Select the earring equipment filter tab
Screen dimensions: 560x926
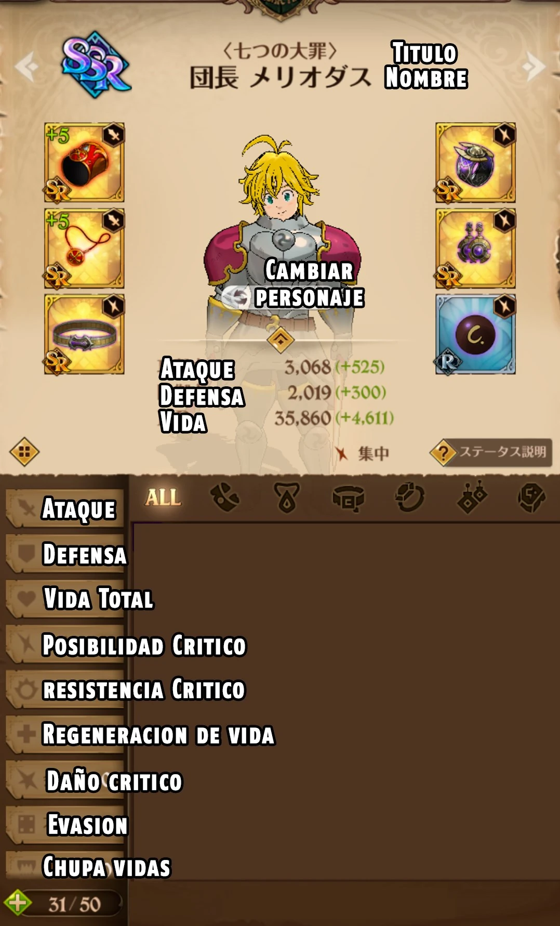click(x=471, y=498)
